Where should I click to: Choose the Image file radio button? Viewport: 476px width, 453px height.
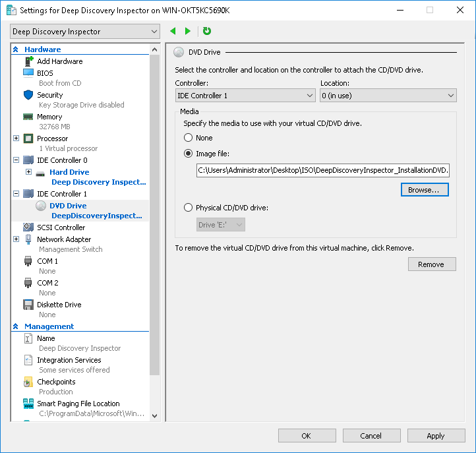point(189,154)
